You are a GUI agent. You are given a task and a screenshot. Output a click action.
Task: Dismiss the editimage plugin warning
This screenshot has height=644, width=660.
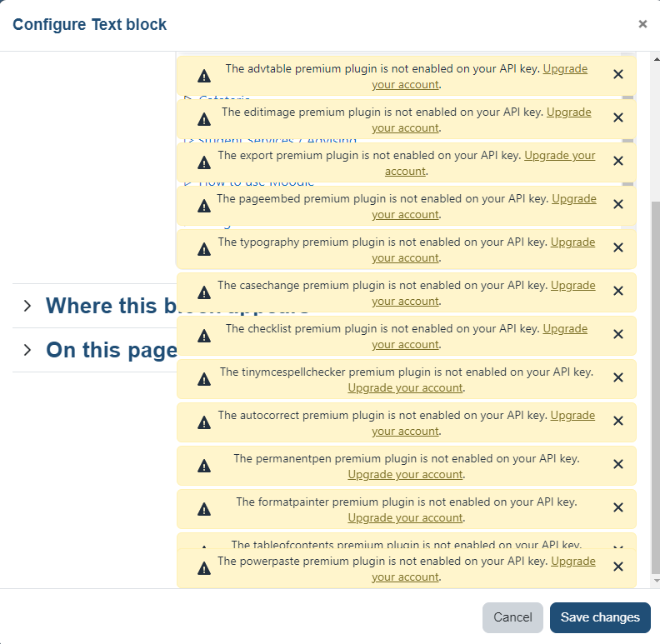(x=617, y=117)
